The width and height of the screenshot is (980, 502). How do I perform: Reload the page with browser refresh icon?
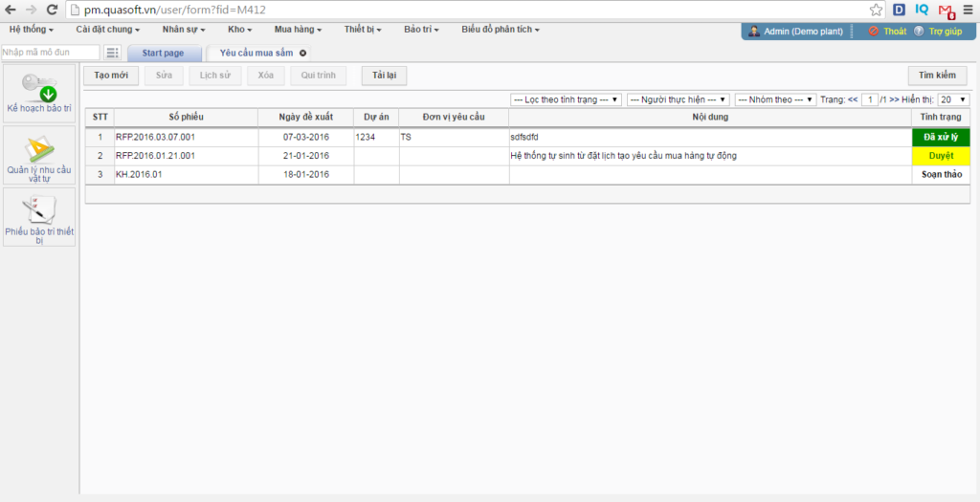point(53,10)
